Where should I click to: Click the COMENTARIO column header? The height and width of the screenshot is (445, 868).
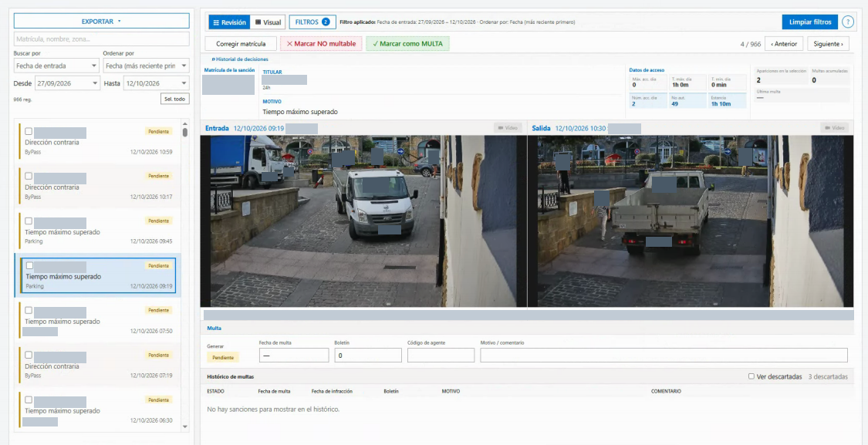[666, 391]
